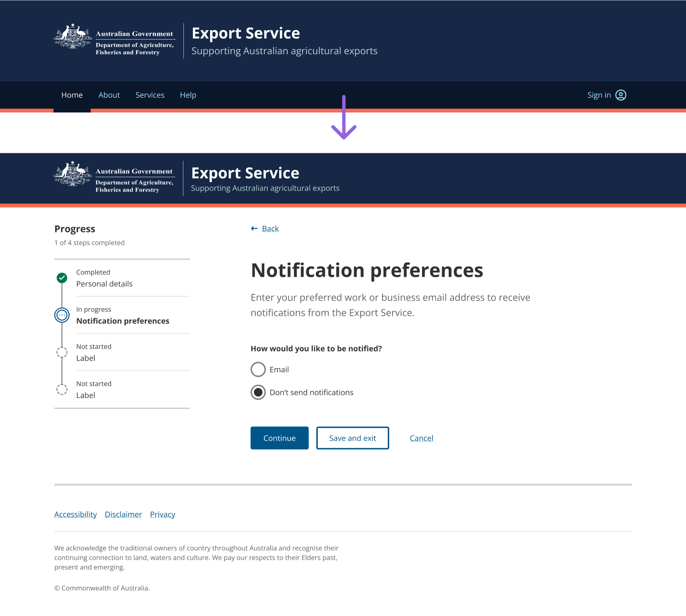Click the back arrow icon above the heading
This screenshot has height=616, width=686.
pyautogui.click(x=254, y=228)
